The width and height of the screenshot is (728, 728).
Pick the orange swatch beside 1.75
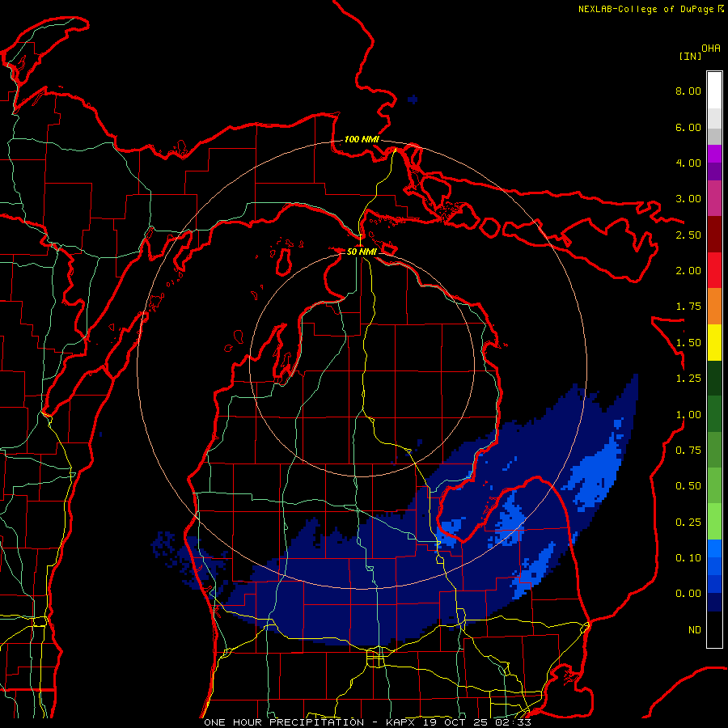(x=714, y=307)
